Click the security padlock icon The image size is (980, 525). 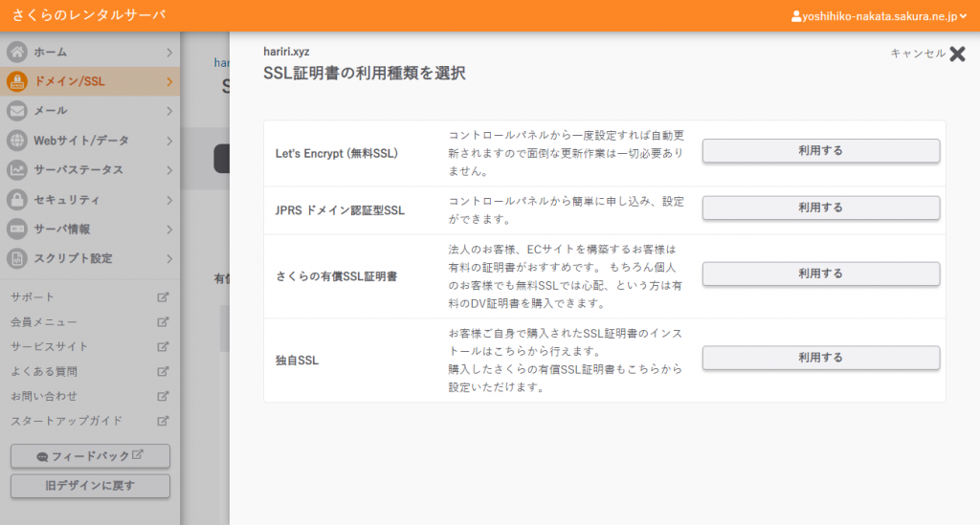pyautogui.click(x=17, y=200)
